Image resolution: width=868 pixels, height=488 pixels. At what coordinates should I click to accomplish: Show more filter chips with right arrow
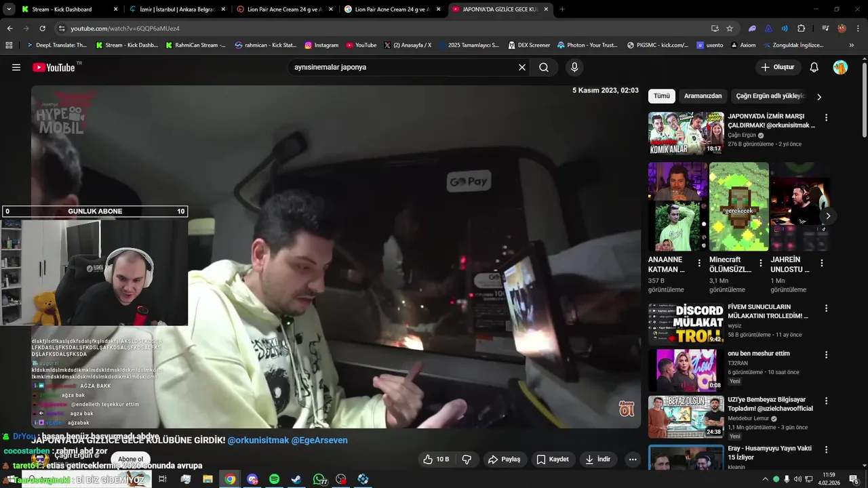pyautogui.click(x=818, y=96)
